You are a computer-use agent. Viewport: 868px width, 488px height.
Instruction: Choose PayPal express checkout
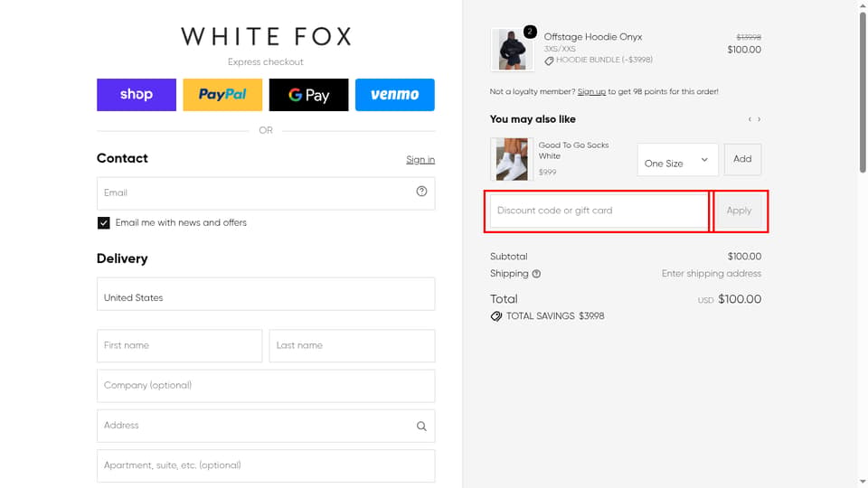[222, 95]
